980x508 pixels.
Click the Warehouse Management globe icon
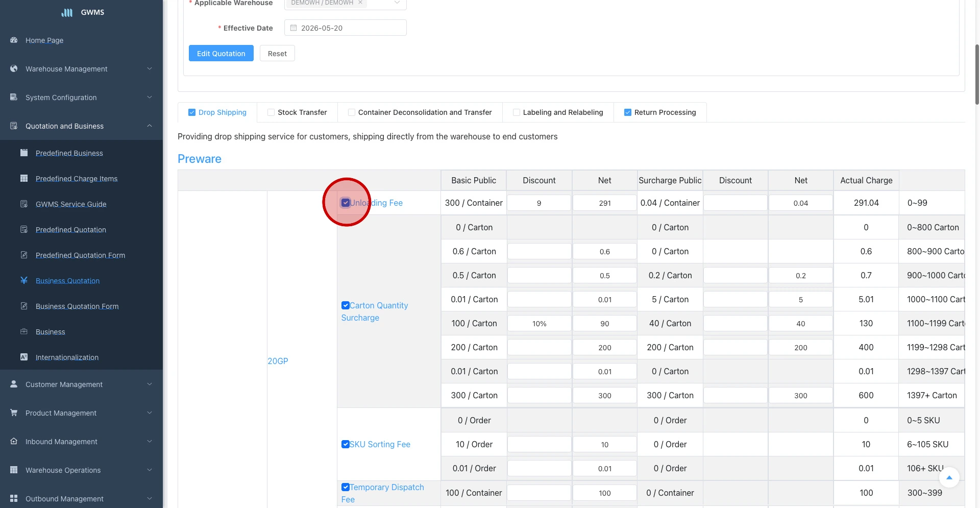[14, 68]
